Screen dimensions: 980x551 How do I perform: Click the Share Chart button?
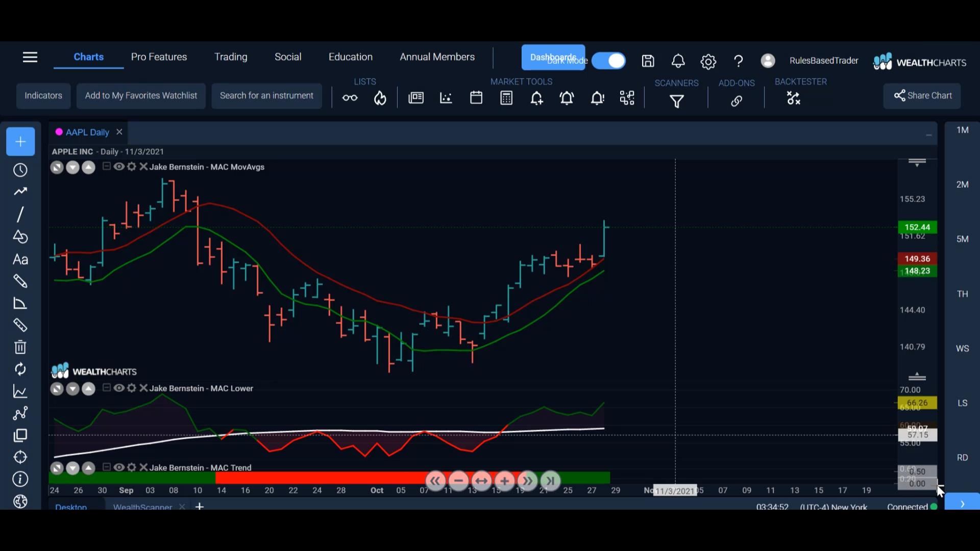[x=922, y=96]
